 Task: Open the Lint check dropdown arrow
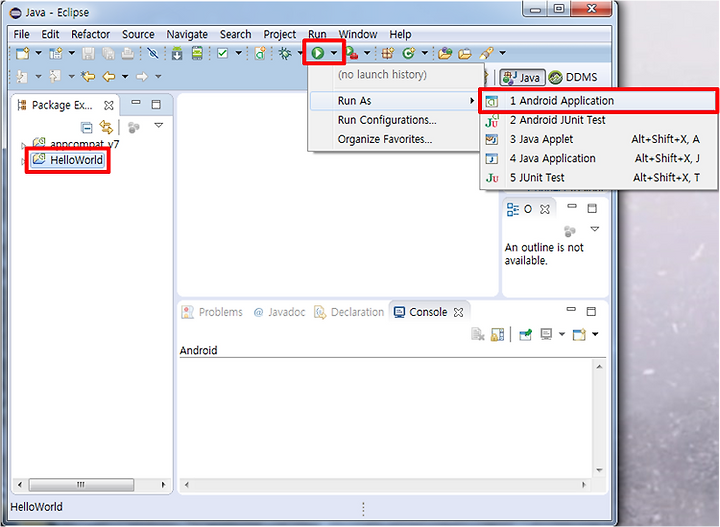point(239,53)
